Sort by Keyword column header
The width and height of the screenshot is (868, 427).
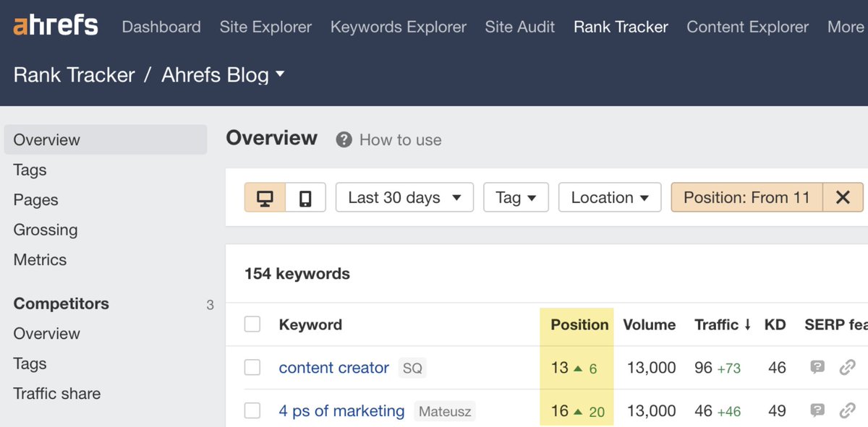click(310, 324)
